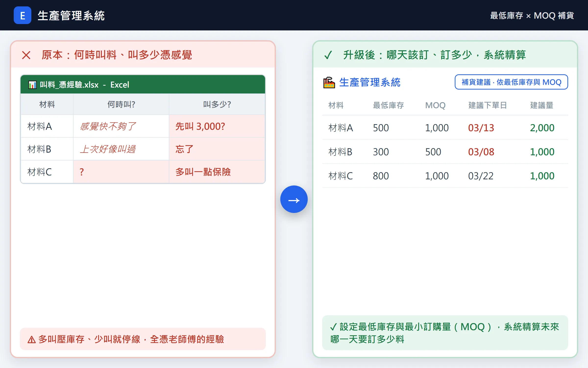
Task: Click the red ? cell for 材料C
Action: coord(121,172)
